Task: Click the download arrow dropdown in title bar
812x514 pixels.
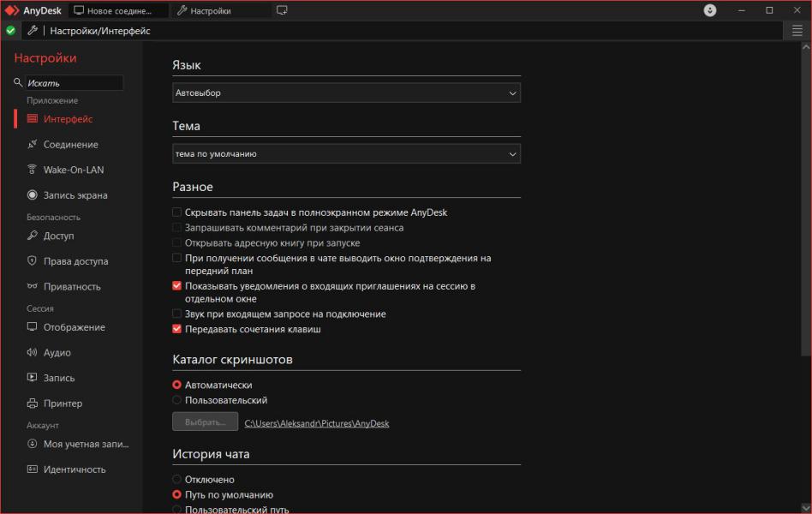Action: 710,10
